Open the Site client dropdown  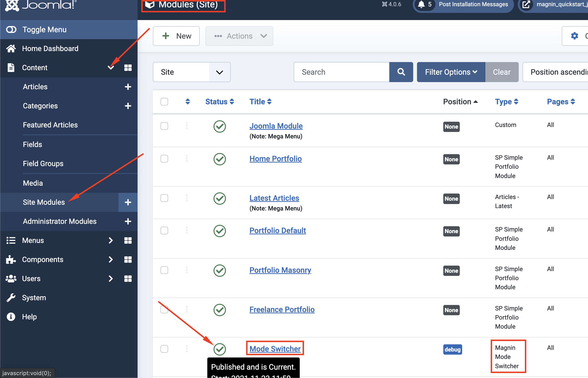(x=192, y=72)
